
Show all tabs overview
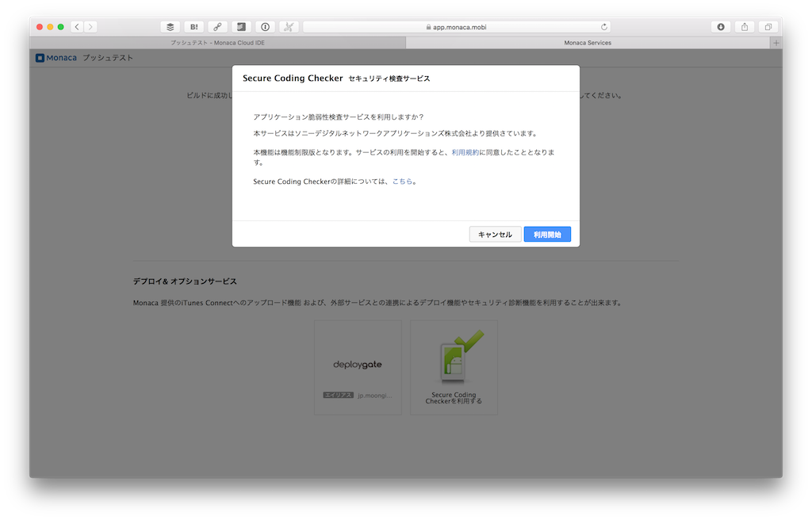[x=768, y=27]
